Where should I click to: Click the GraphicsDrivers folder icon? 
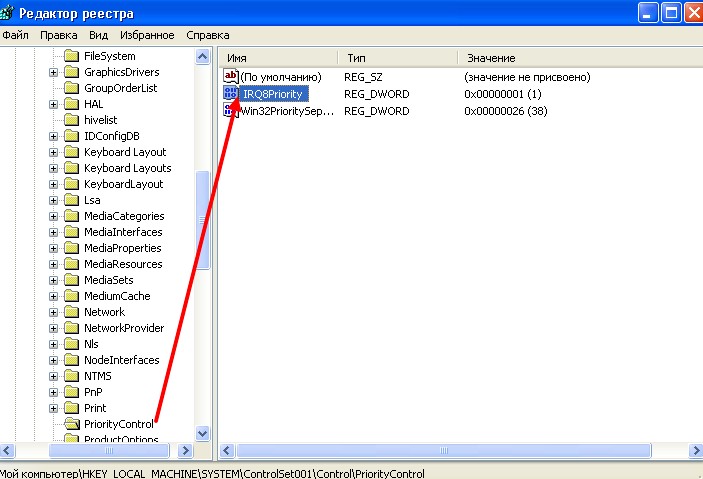click(71, 72)
